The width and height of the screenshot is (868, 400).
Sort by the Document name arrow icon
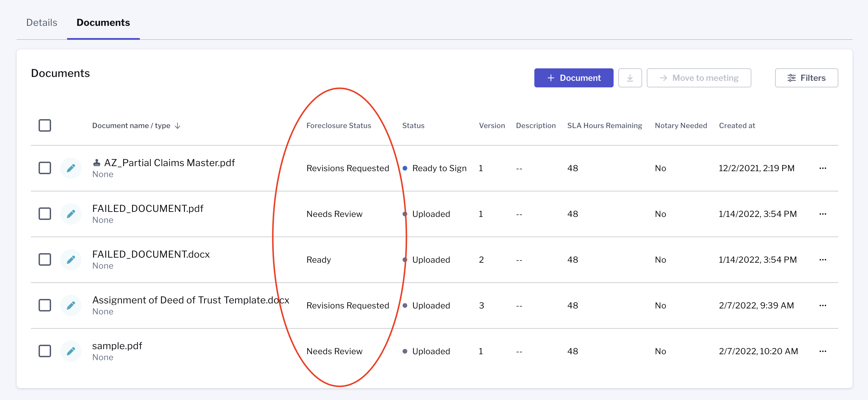click(x=178, y=126)
